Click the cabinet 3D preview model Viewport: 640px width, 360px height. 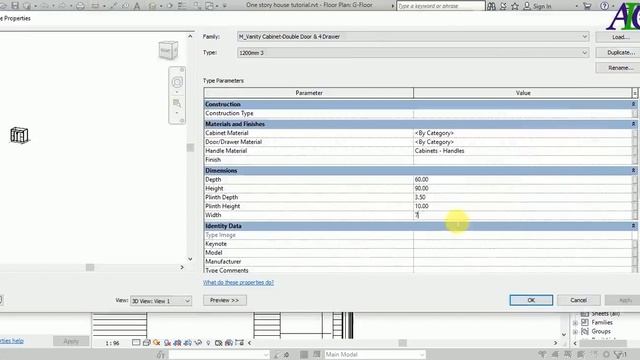click(x=19, y=135)
